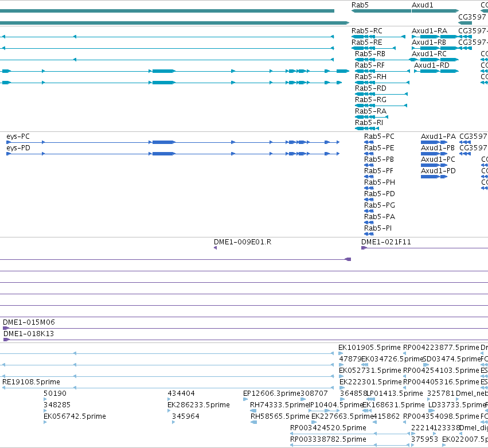
Task: Click the Rab5-RA transcript label
Action: click(x=370, y=111)
